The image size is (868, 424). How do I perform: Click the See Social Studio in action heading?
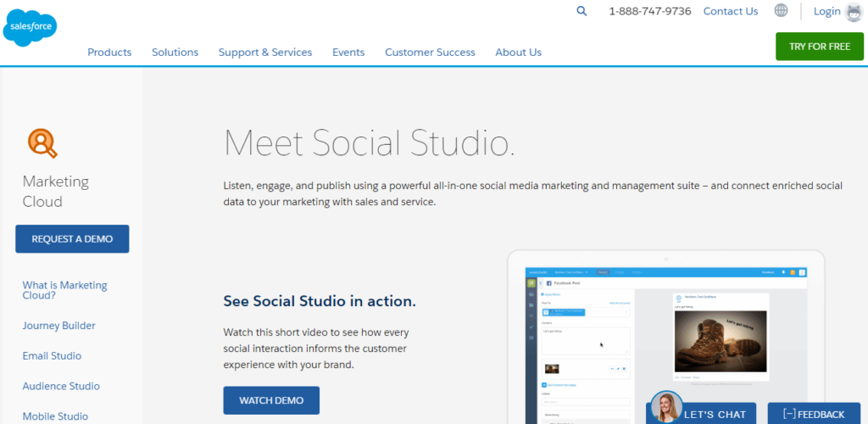(x=320, y=301)
